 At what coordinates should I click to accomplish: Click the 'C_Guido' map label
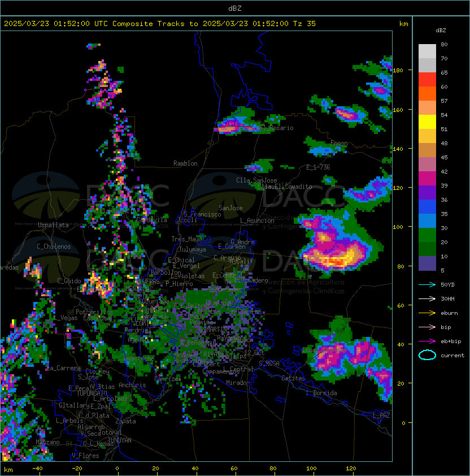pos(69,281)
